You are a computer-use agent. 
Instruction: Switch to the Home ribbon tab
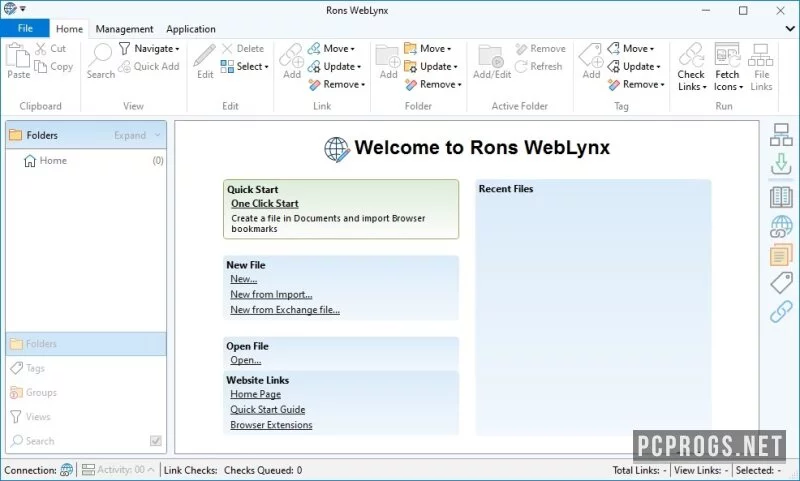coord(69,29)
